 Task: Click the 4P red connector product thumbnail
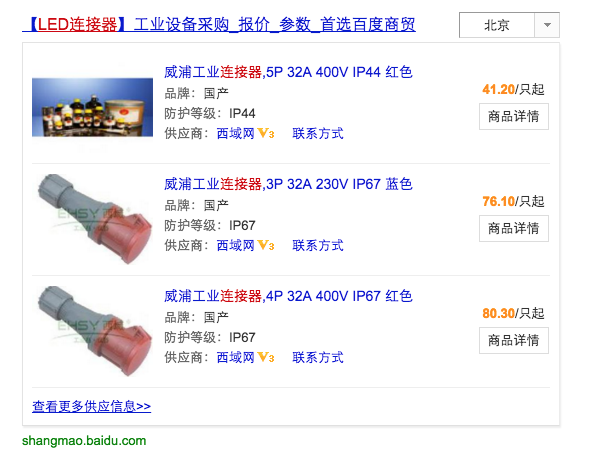[x=94, y=331]
